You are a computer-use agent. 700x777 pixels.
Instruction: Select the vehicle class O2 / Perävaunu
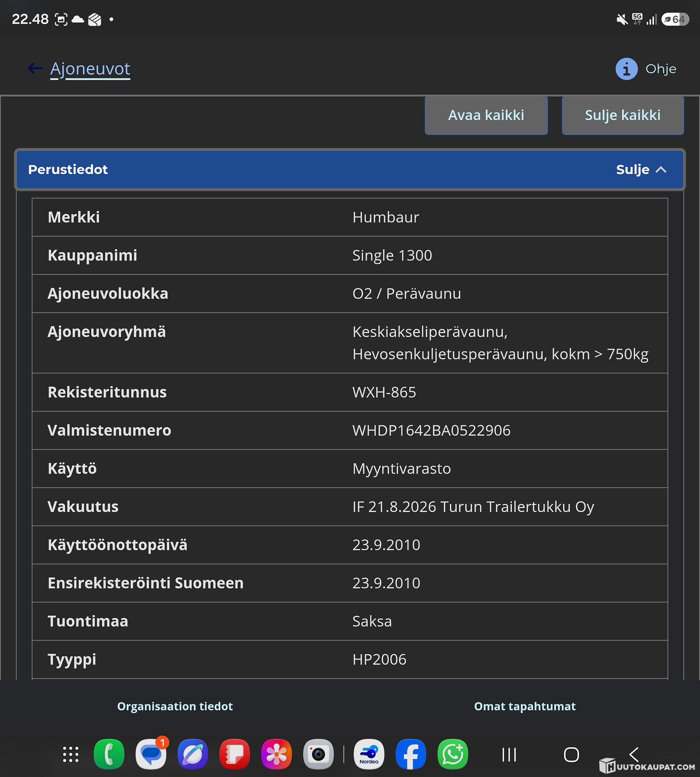coord(406,294)
